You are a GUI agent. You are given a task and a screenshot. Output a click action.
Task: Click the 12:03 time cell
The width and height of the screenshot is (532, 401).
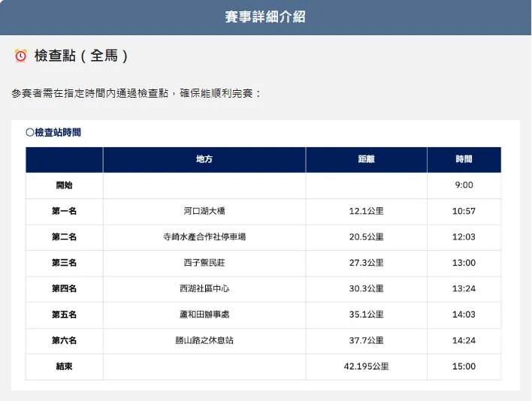464,237
